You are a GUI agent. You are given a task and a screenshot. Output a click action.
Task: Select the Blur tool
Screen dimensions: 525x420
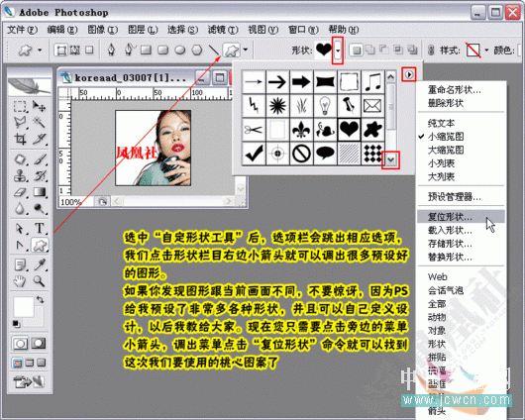pos(20,209)
